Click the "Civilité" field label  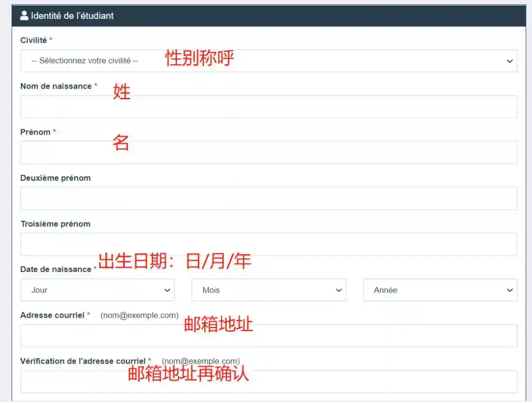[33, 40]
